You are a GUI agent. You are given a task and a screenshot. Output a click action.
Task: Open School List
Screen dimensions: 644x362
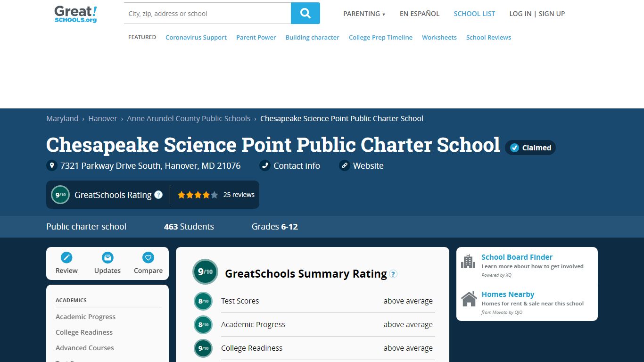tap(474, 14)
